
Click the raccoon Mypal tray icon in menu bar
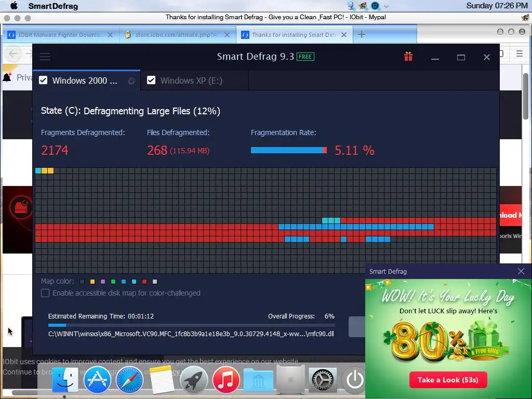coord(363,6)
